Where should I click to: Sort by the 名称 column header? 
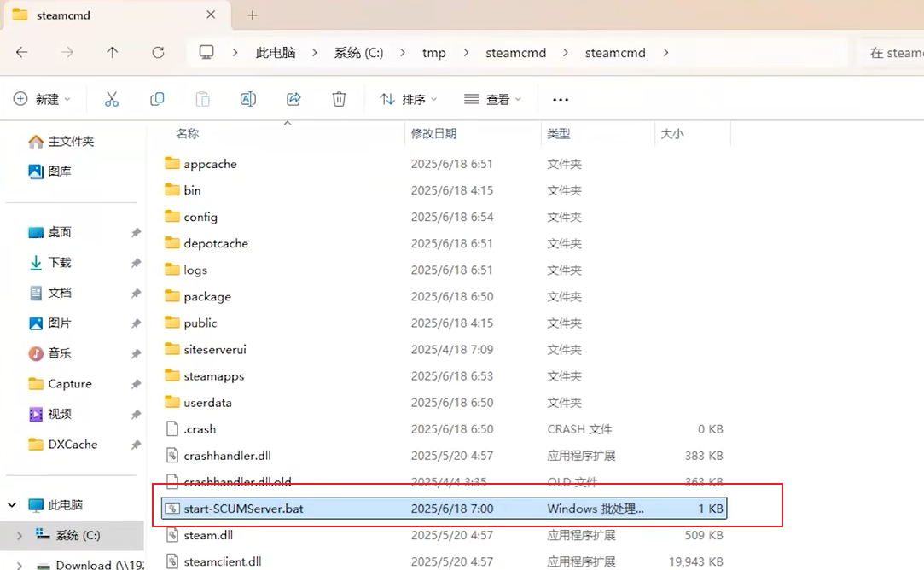point(188,133)
